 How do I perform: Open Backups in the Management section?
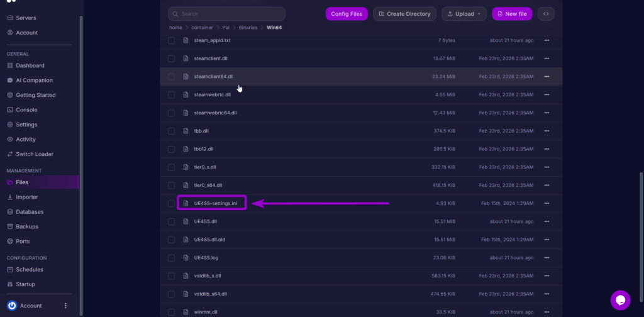coord(26,226)
